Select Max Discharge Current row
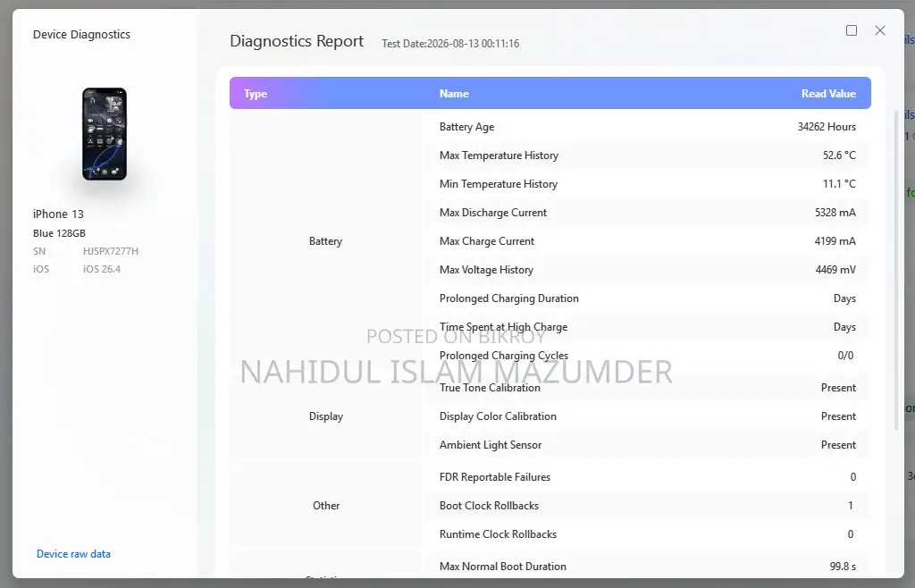 pos(648,213)
